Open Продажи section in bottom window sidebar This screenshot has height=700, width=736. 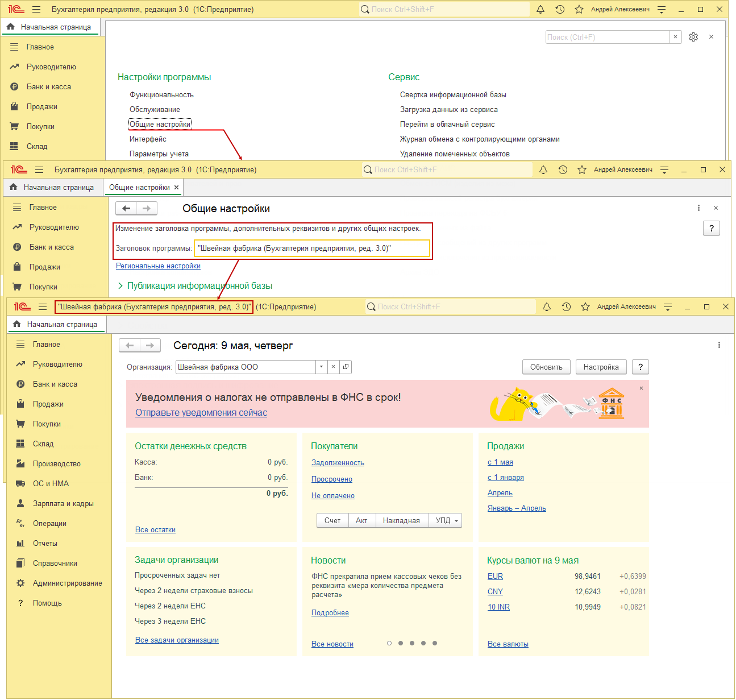(x=48, y=404)
